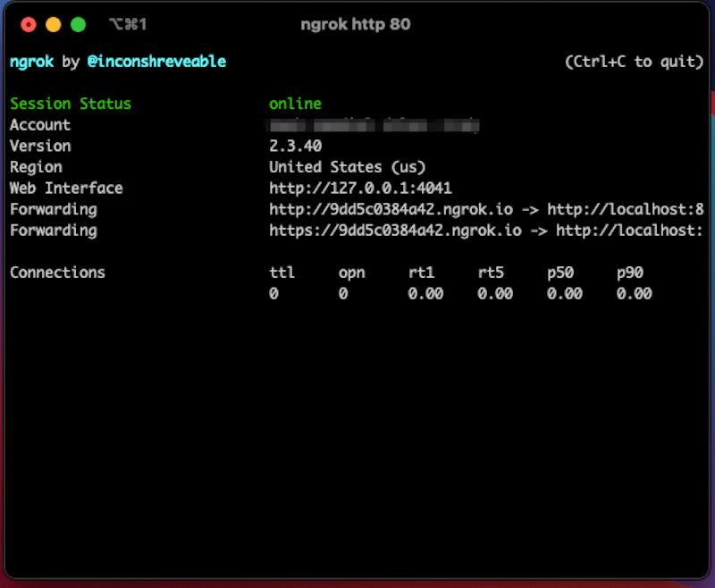Maximize the window using the green button

click(x=79, y=25)
